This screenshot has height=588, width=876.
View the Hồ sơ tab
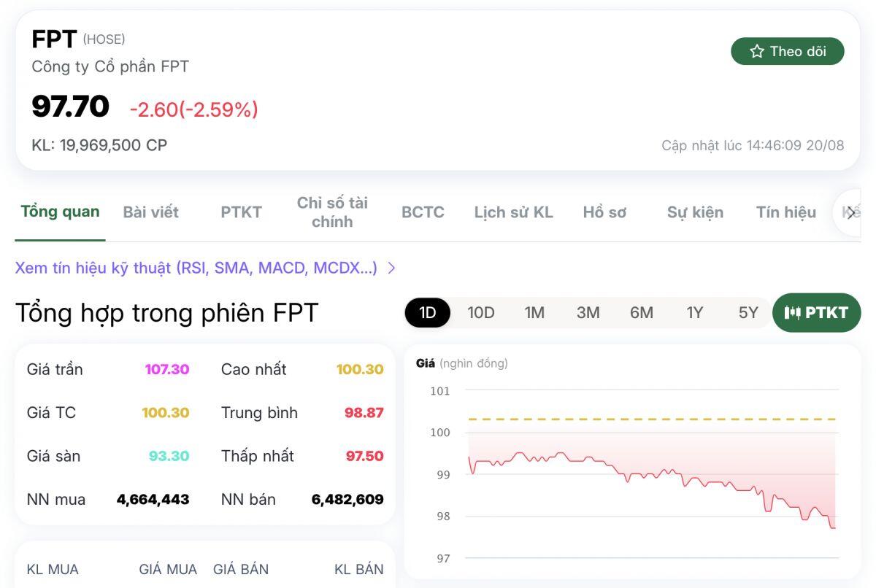(604, 212)
